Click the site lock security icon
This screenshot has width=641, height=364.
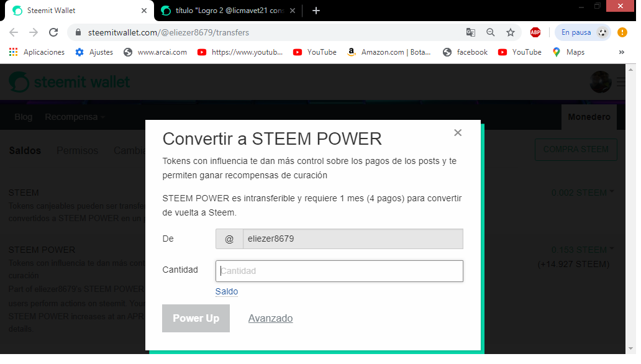pos(79,33)
